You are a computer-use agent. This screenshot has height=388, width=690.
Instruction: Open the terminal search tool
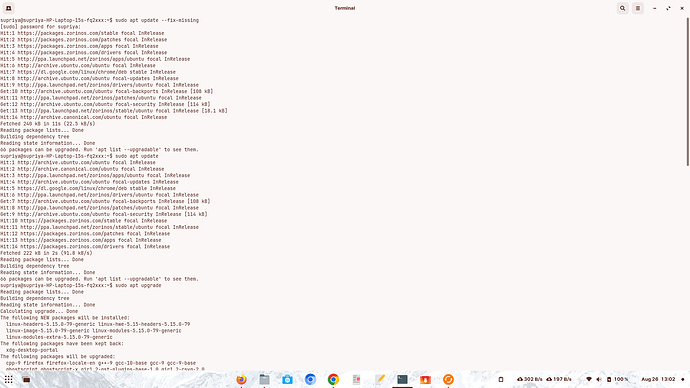(x=622, y=8)
